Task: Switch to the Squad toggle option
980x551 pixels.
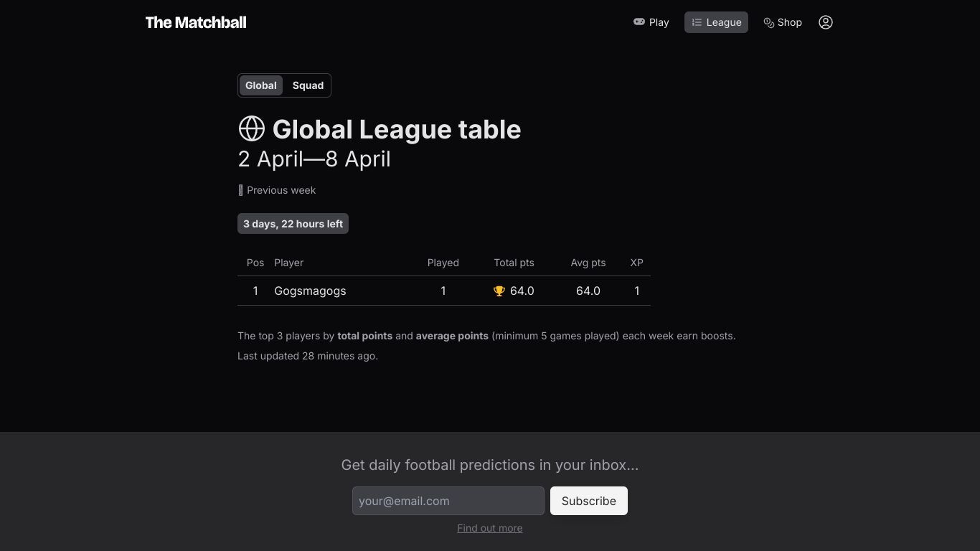Action: (308, 85)
